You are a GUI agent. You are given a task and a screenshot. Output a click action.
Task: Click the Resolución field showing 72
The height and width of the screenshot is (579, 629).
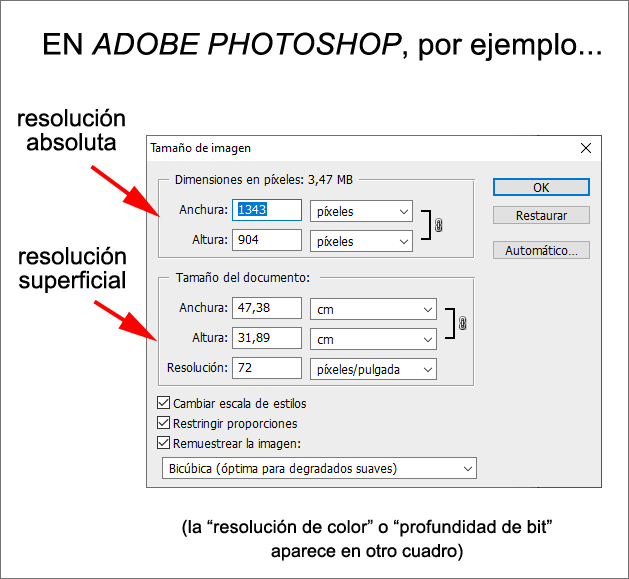pos(266,368)
